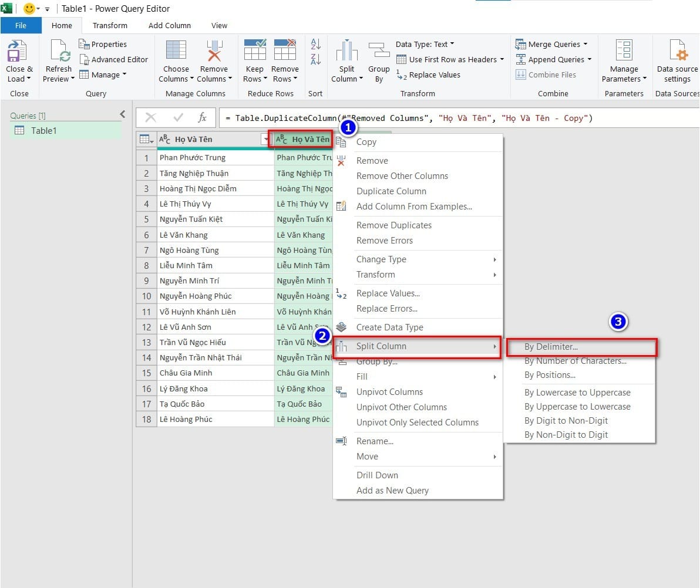This screenshot has width=700, height=588.
Task: Click the Remove Columns icon
Action: pyautogui.click(x=214, y=52)
